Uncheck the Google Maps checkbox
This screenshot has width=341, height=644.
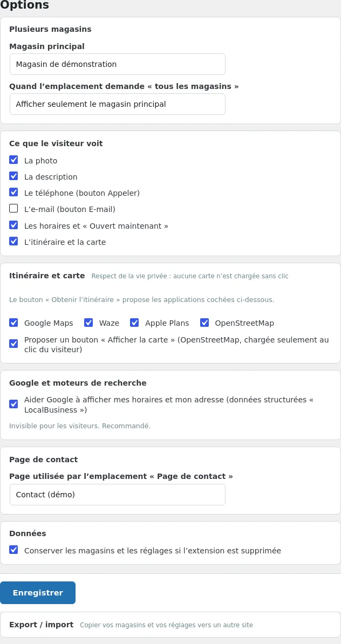tap(13, 323)
